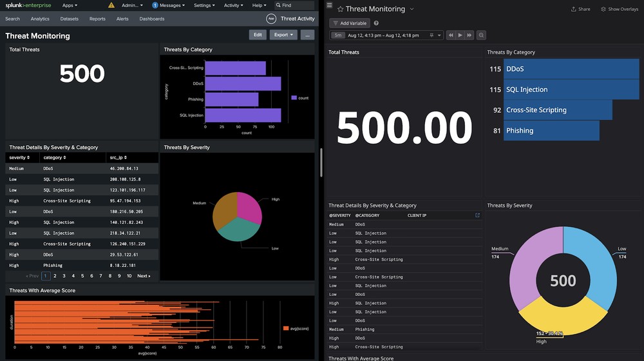644x361 pixels.
Task: Click the help question mark beside Add Variable
Action: pyautogui.click(x=376, y=23)
